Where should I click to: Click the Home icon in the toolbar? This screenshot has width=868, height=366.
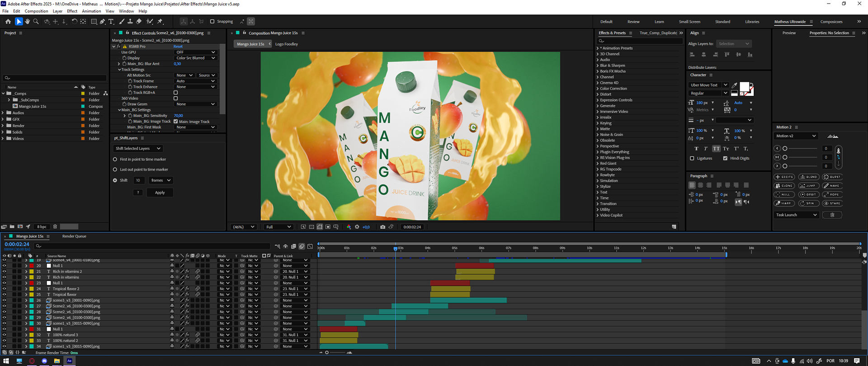pos(8,21)
